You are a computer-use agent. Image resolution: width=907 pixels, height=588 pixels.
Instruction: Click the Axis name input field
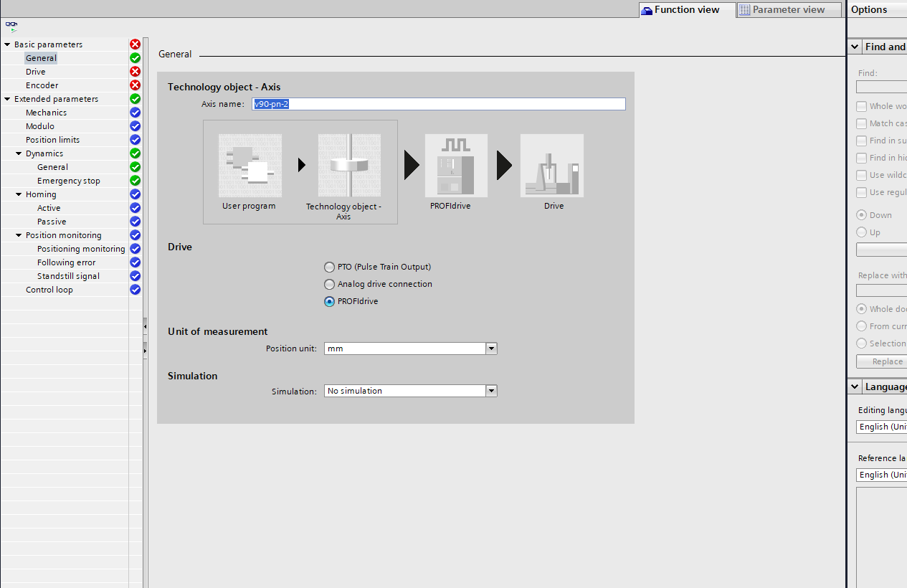coord(439,104)
